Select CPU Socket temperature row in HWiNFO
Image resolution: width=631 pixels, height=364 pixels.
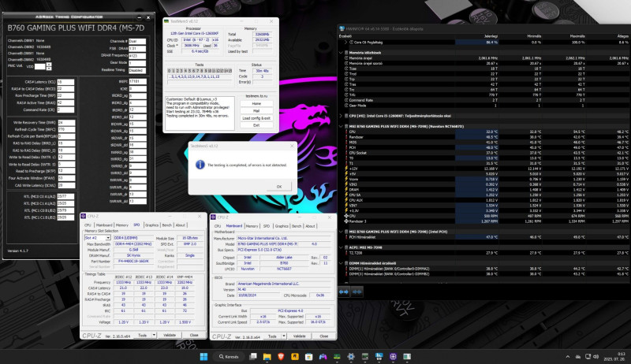484,153
